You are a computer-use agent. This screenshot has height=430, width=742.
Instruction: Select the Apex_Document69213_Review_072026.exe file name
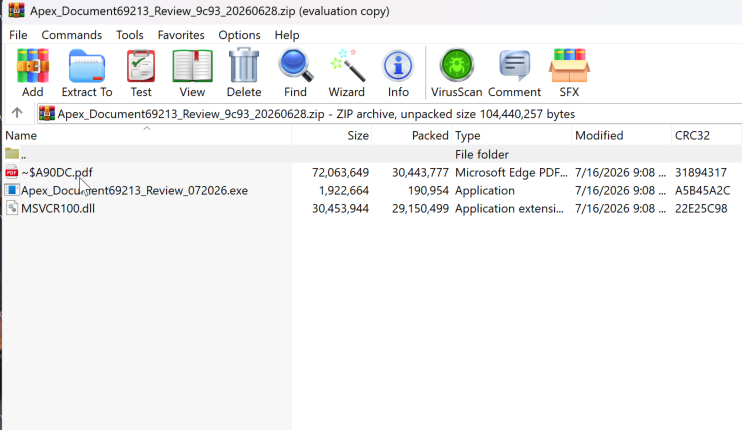coord(134,190)
